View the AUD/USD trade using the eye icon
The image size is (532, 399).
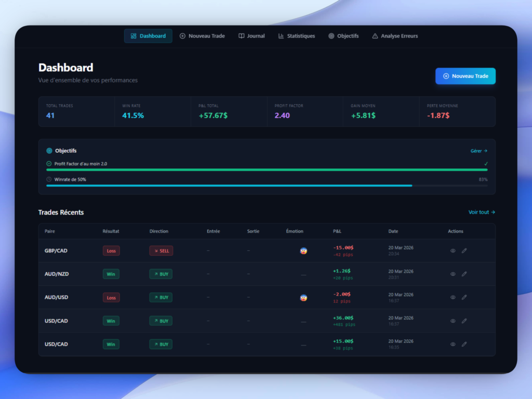(x=453, y=297)
